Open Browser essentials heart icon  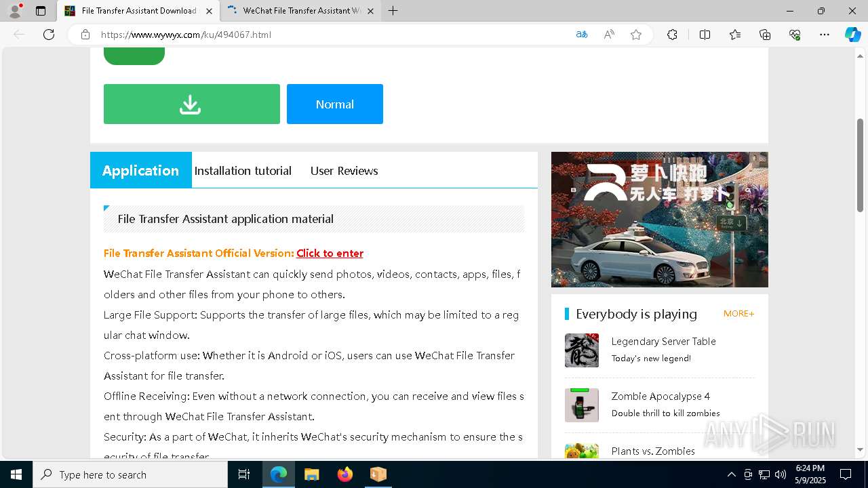coord(795,35)
